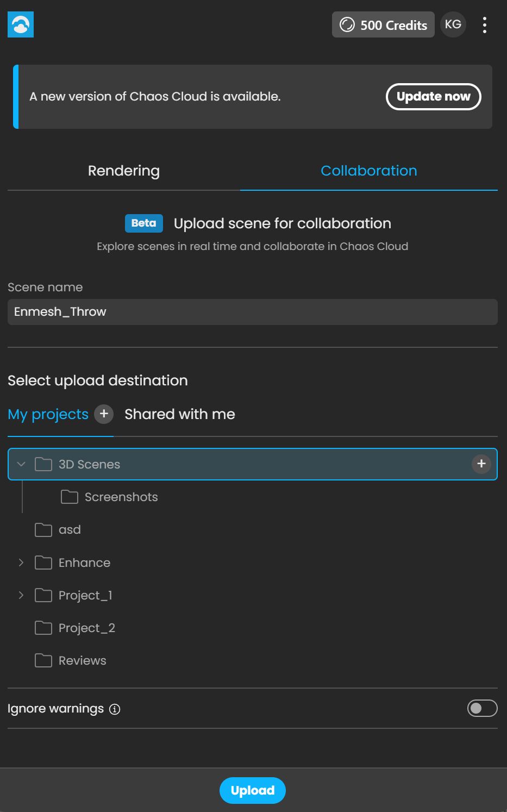507x812 pixels.
Task: Select the Project_1 folder
Action: point(85,595)
